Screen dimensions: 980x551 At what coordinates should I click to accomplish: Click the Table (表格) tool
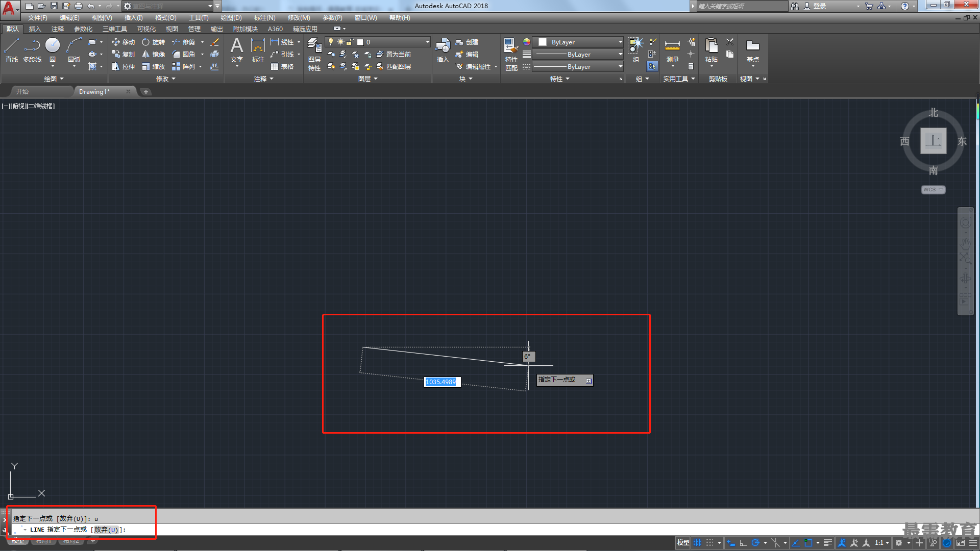282,67
